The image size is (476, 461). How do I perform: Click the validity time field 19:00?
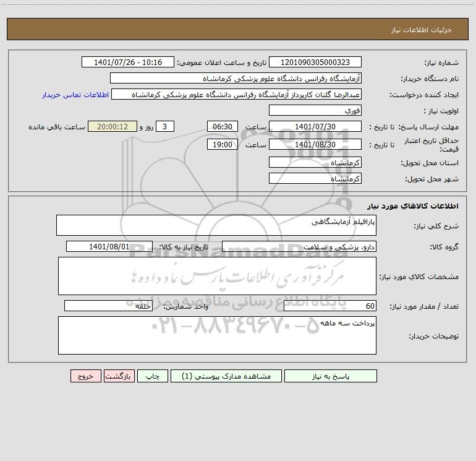click(222, 144)
